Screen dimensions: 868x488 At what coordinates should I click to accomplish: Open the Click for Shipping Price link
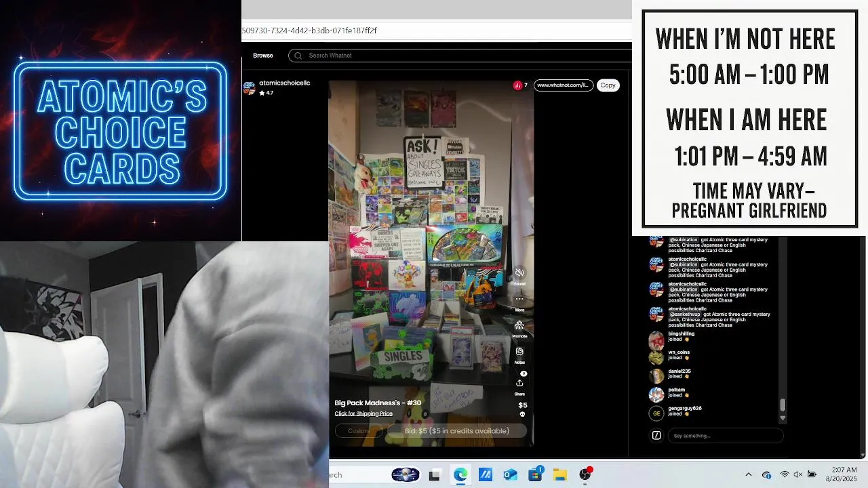pos(363,413)
